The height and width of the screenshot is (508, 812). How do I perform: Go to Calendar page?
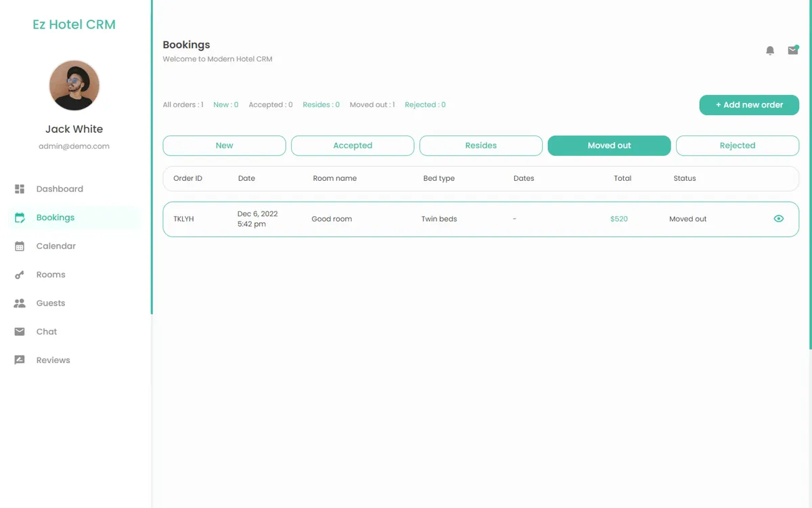(x=74, y=246)
